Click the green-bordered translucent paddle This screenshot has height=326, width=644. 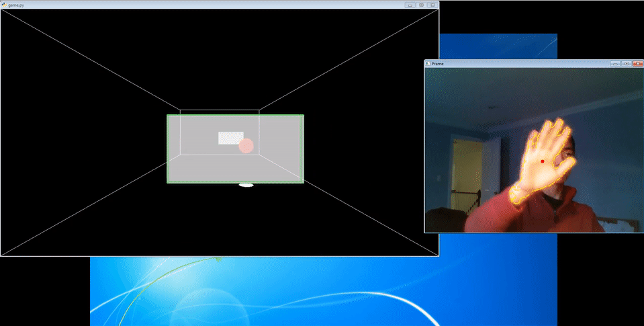pyautogui.click(x=235, y=149)
